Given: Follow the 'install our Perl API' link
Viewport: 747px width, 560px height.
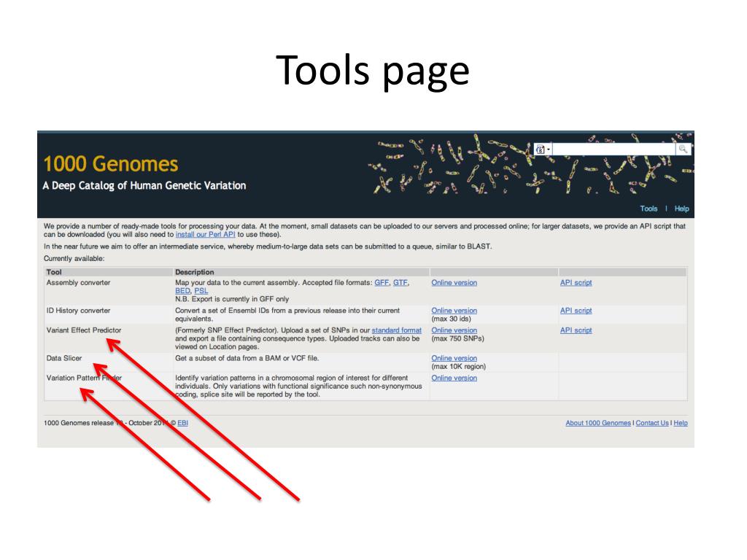Looking at the screenshot, I should [205, 234].
